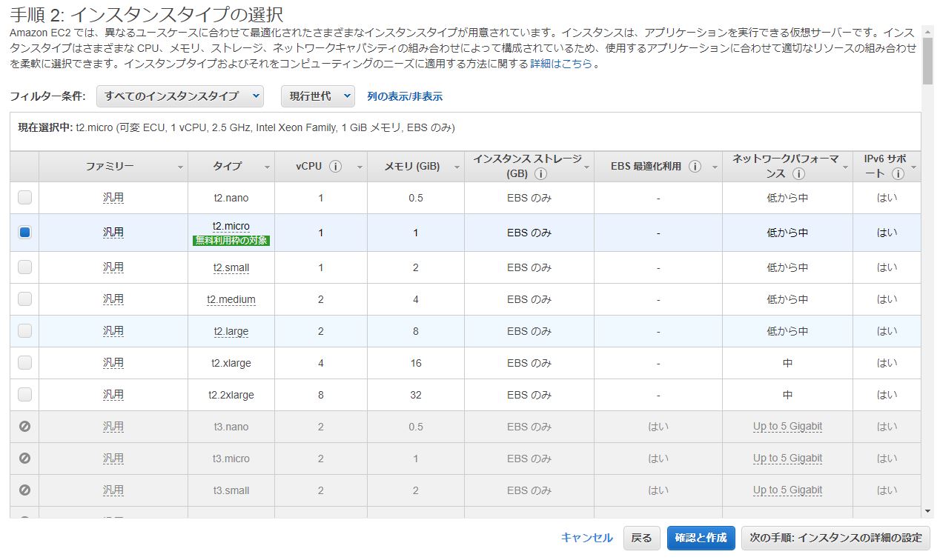Click memory value 16 in t2.xlarge row
The height and width of the screenshot is (560, 940).
pos(416,363)
